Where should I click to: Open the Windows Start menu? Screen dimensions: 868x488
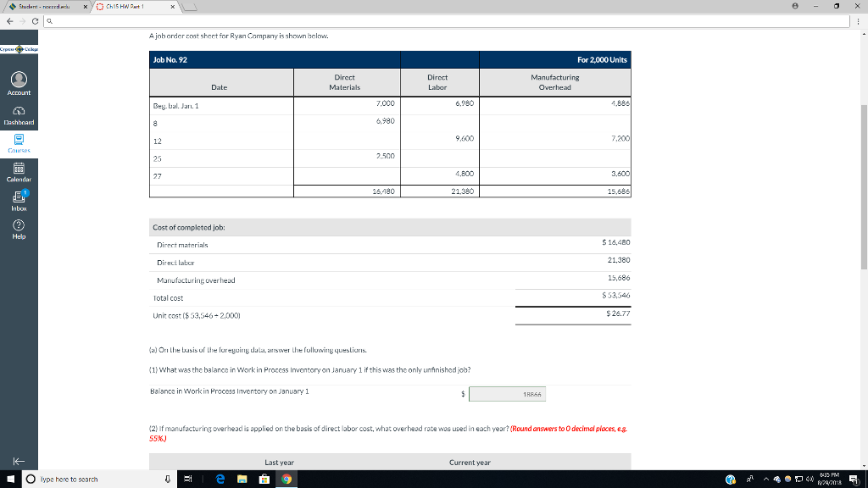[x=10, y=480]
